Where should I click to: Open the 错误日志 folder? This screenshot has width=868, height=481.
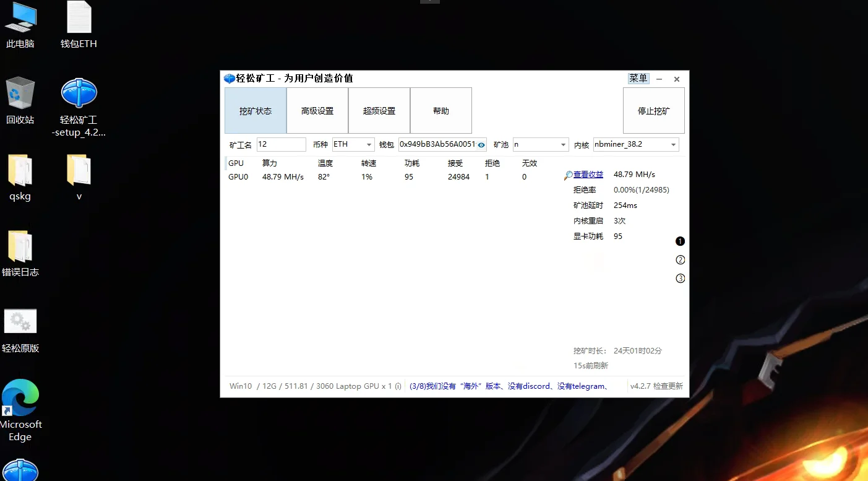20,253
